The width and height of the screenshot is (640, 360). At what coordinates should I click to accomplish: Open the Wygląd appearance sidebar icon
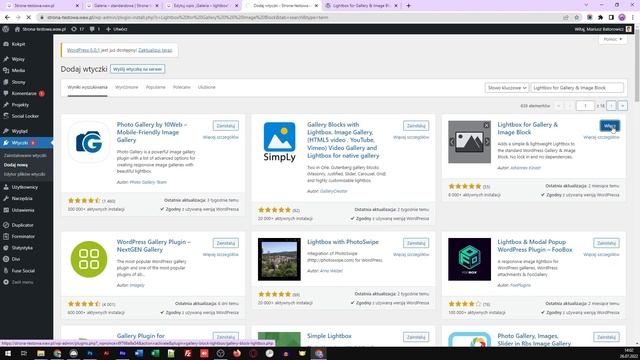click(6, 131)
